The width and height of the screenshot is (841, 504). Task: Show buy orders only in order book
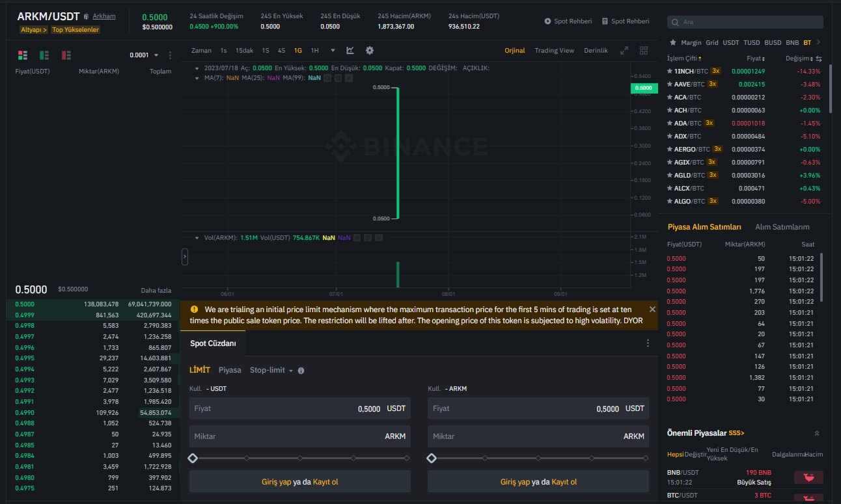point(44,55)
